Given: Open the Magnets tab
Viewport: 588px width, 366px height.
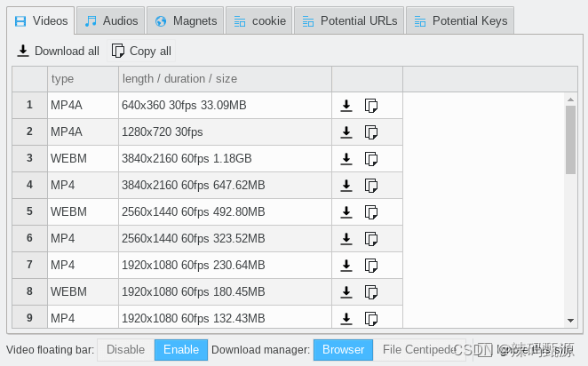Looking at the screenshot, I should click(x=185, y=20).
